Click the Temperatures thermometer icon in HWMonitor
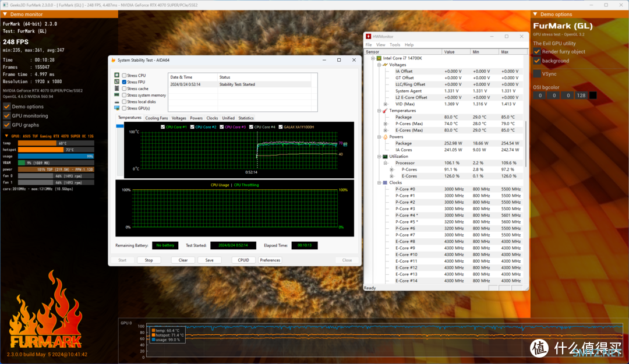629x364 pixels. point(385,111)
